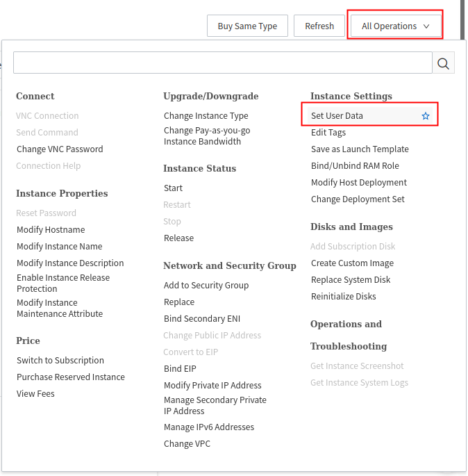Click greyed Get Instance Screenshot
This screenshot has height=476, width=468.
coord(357,366)
